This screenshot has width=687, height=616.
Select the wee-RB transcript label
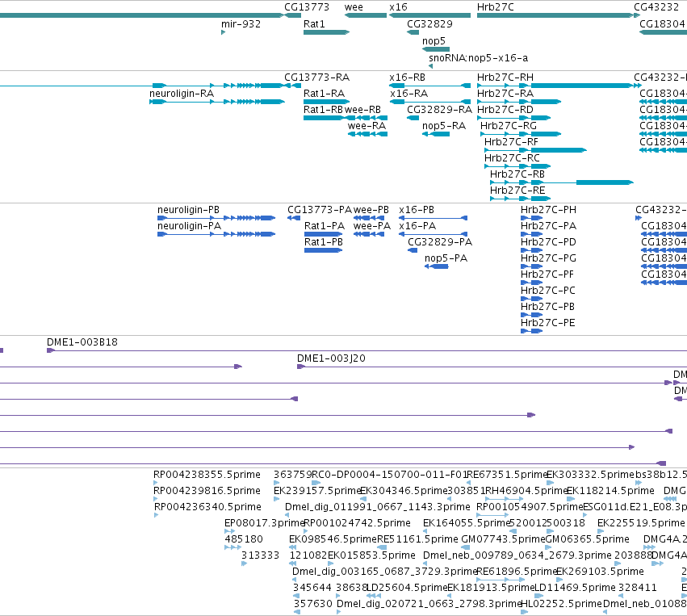362,110
